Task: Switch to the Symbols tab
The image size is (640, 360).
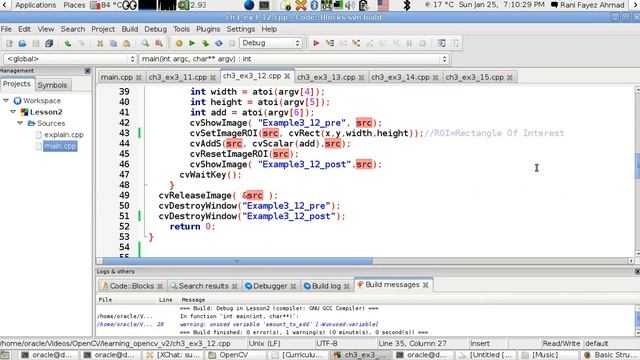Action: click(x=52, y=85)
